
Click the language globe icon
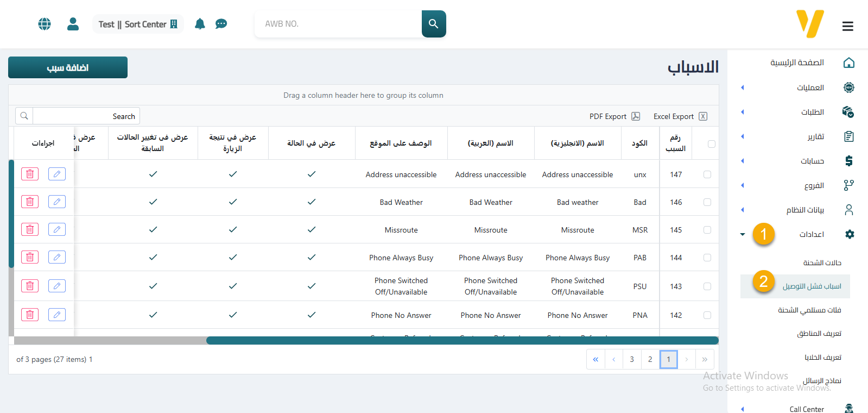coord(45,24)
